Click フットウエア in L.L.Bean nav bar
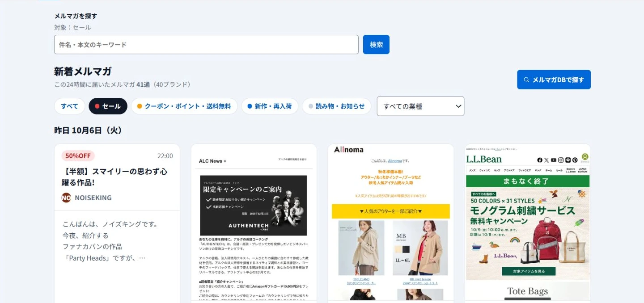 525,170
